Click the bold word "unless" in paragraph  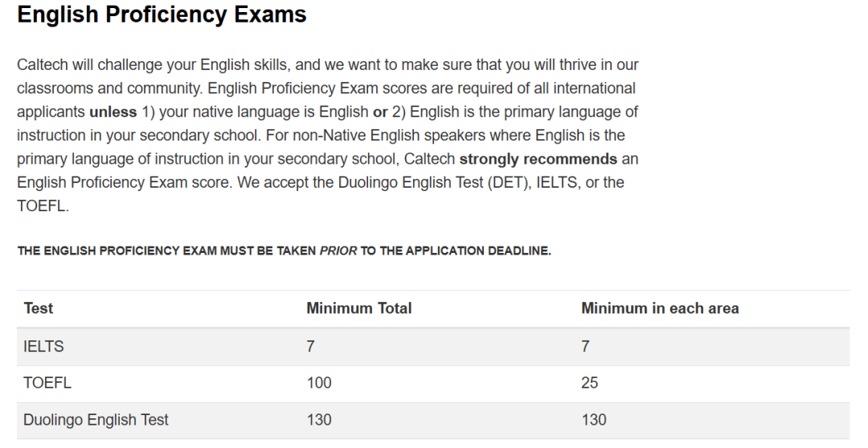113,112
